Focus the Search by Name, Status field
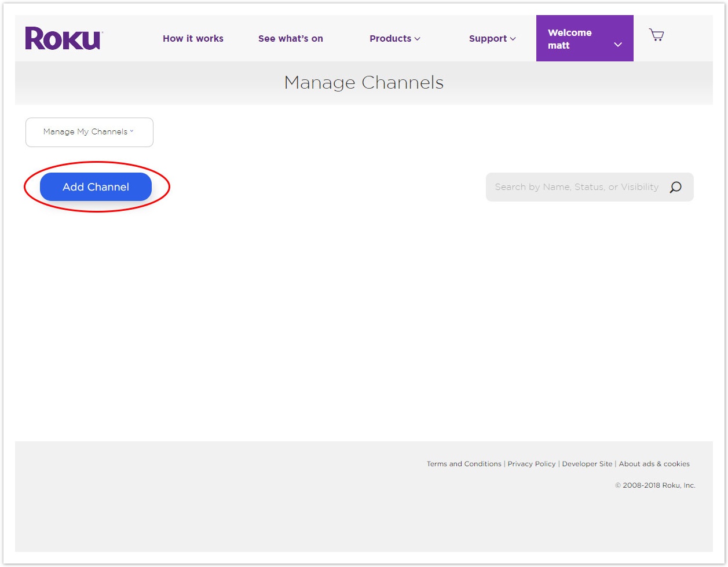Screen dimensions: 728x567 [x=590, y=187]
